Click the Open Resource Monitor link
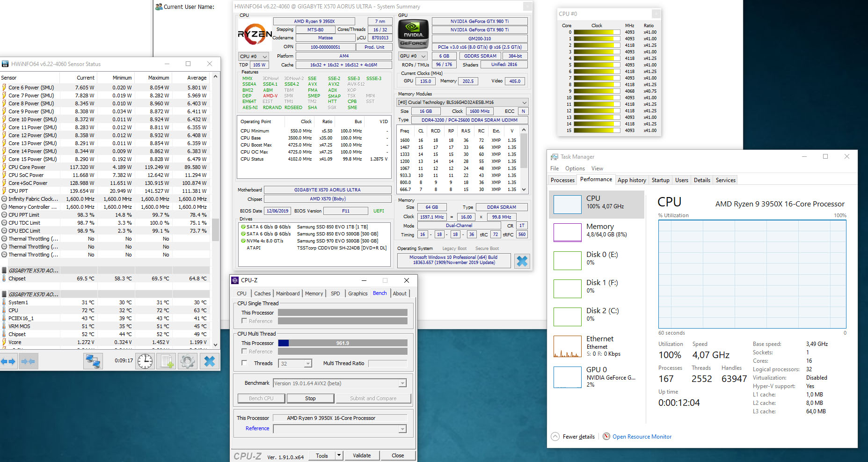This screenshot has width=868, height=462. pyautogui.click(x=642, y=437)
